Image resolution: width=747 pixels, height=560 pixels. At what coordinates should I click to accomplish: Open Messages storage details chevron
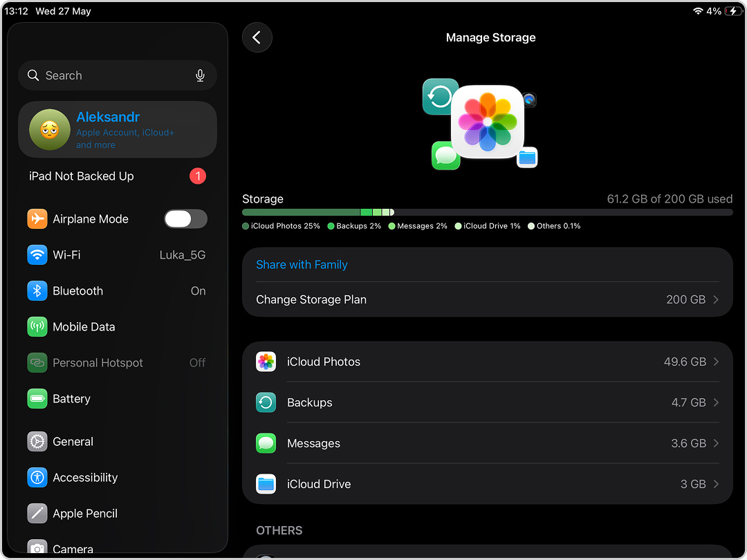[716, 443]
